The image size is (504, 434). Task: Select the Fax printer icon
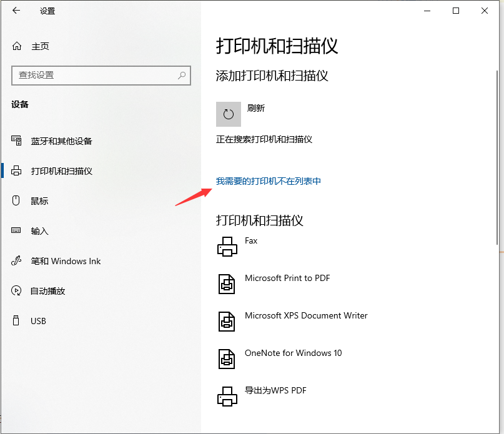227,245
